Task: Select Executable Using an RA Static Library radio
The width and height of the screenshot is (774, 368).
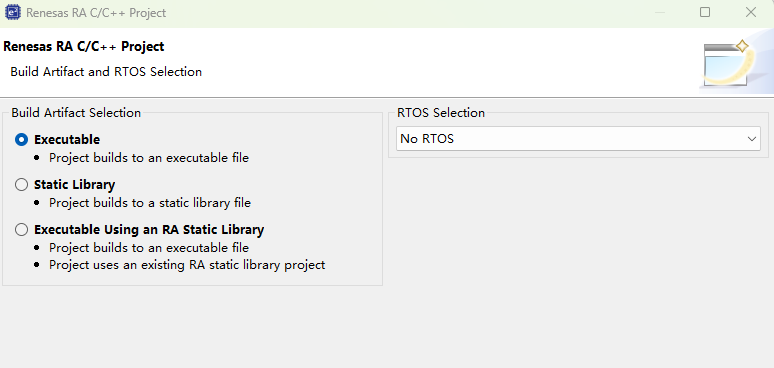Action: (x=21, y=230)
